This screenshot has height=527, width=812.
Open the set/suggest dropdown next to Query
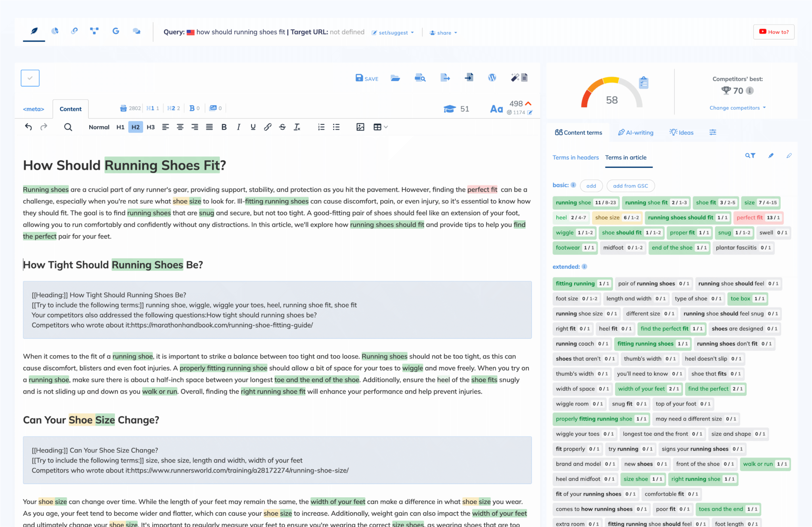[393, 33]
